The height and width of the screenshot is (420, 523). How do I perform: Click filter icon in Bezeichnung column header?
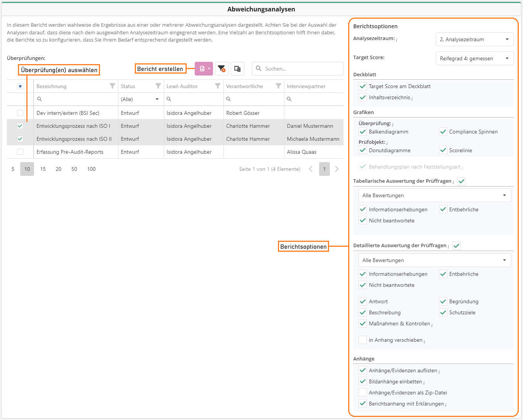tap(112, 86)
